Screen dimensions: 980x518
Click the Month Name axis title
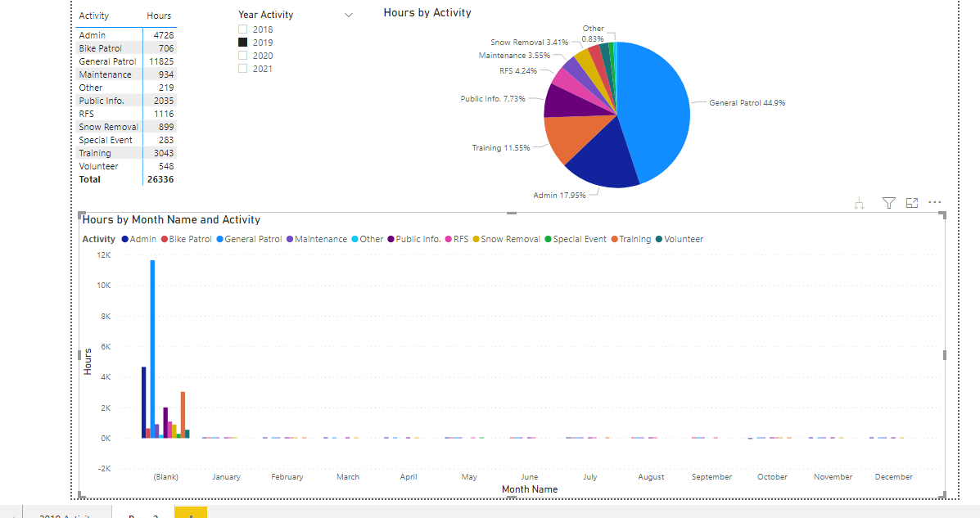pos(530,489)
